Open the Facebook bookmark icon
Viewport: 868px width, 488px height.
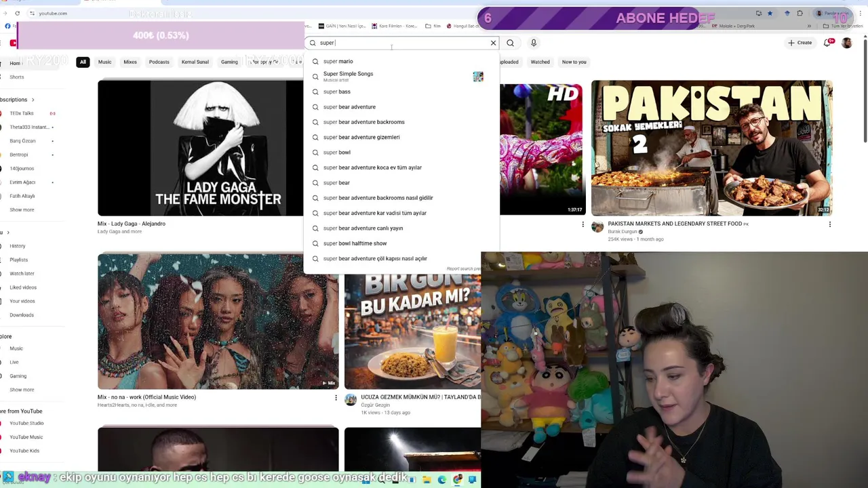point(7,26)
